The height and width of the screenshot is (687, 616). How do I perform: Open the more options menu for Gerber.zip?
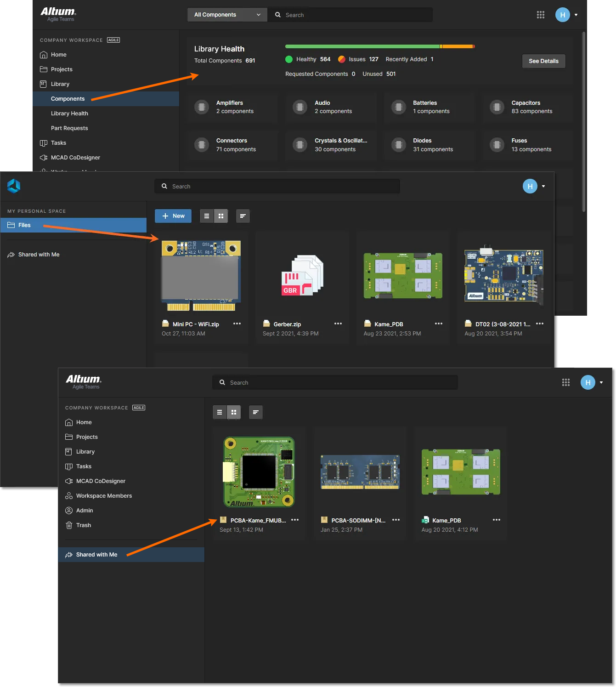point(338,324)
